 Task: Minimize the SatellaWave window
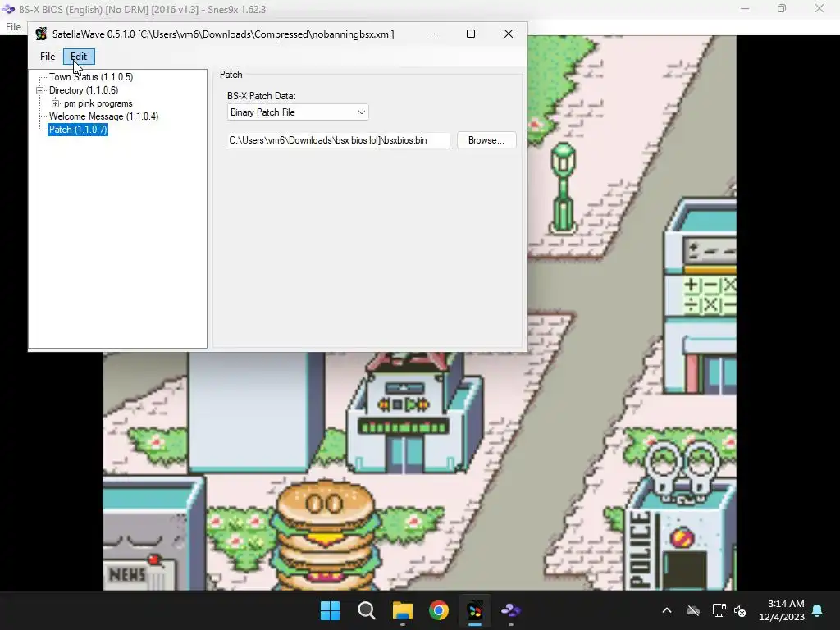(x=434, y=34)
